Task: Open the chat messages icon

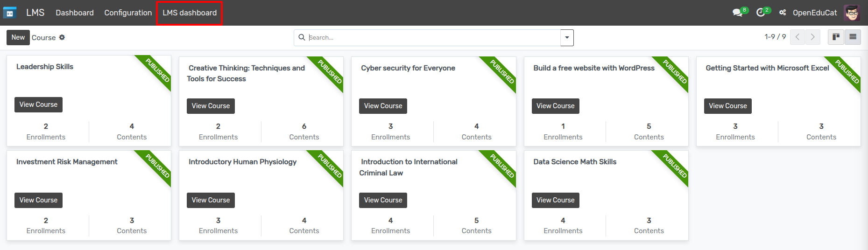Action: pos(737,13)
